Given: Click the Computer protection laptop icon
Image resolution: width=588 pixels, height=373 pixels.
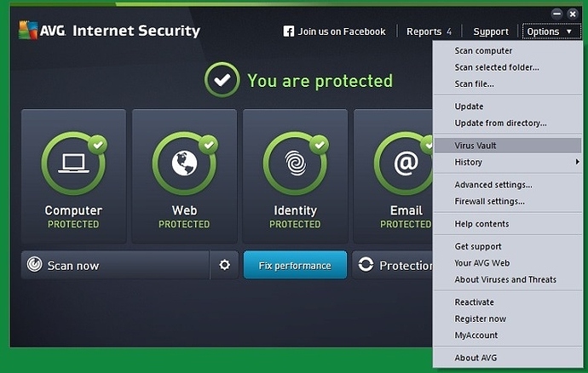Looking at the screenshot, I should pos(73,164).
